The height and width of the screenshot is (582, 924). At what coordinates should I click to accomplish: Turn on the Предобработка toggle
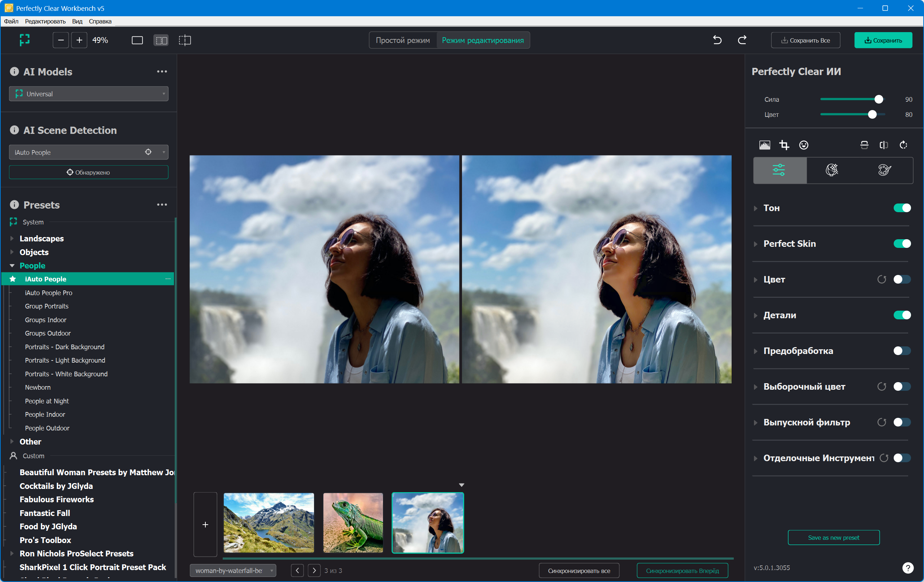tap(902, 351)
